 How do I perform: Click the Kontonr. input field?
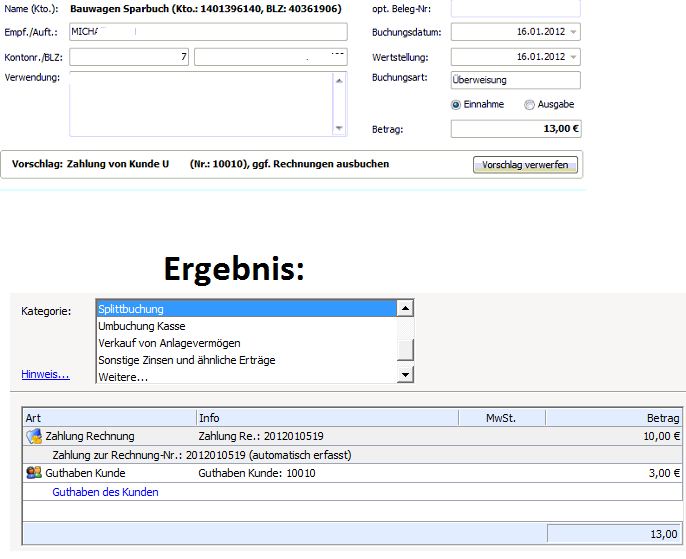point(129,57)
